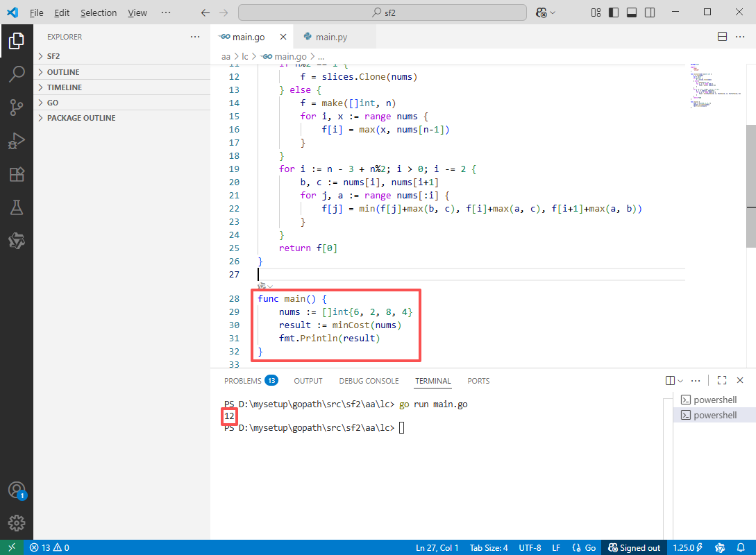Toggle the primary side bar
The height and width of the screenshot is (555, 756).
coord(614,12)
